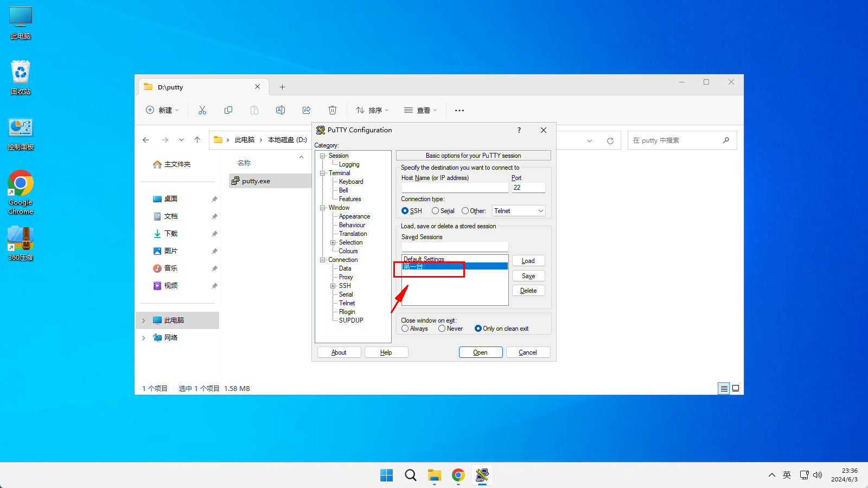Screen dimensions: 868x488
Task: Select Logging category in PuTTY tree
Action: click(x=349, y=164)
